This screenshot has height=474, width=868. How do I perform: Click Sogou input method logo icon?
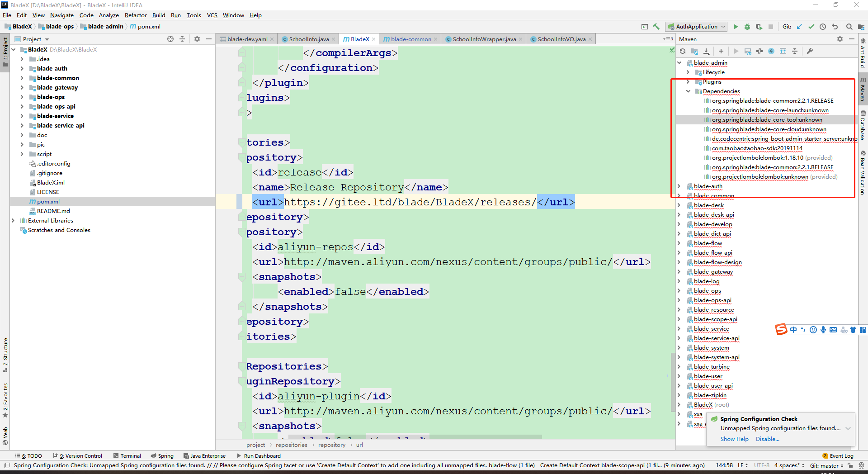781,330
